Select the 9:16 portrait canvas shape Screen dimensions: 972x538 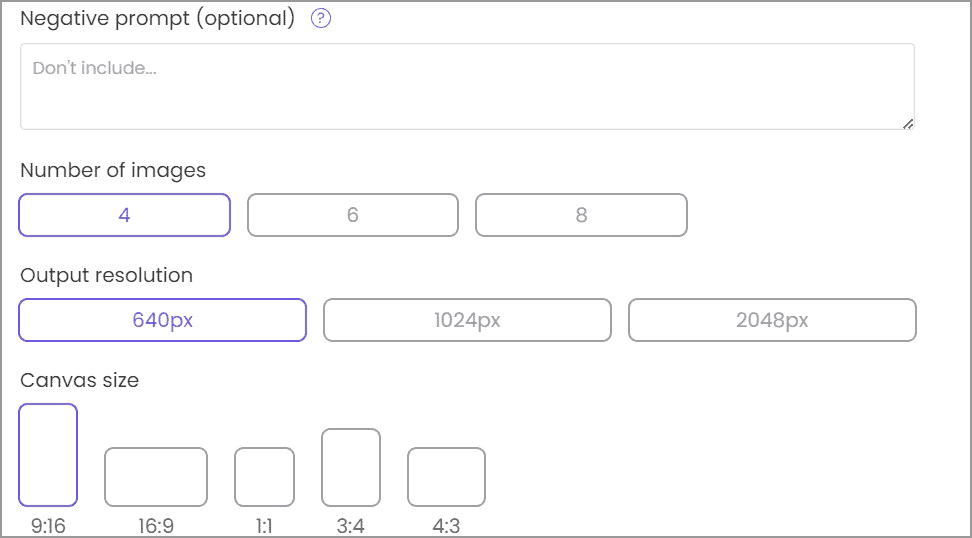tap(48, 455)
